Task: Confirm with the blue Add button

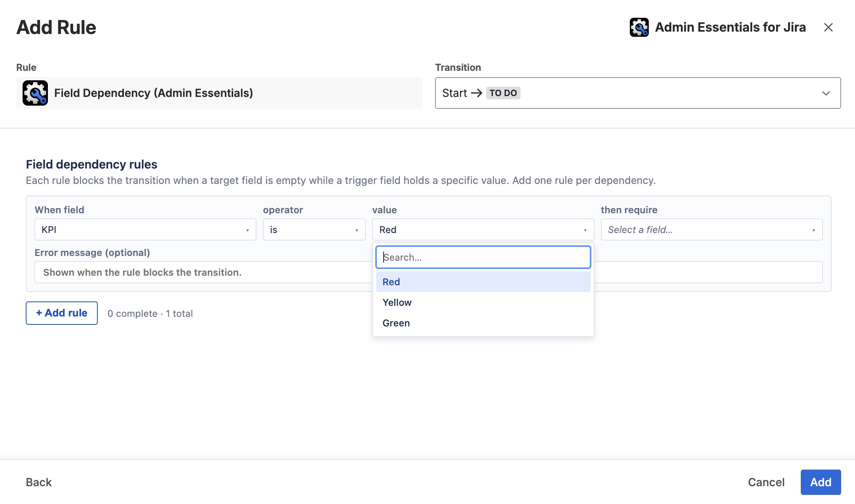Action: [821, 482]
